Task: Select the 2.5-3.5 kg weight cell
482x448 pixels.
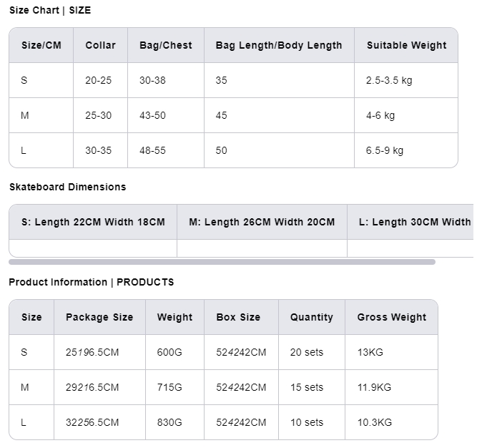Action: 389,80
